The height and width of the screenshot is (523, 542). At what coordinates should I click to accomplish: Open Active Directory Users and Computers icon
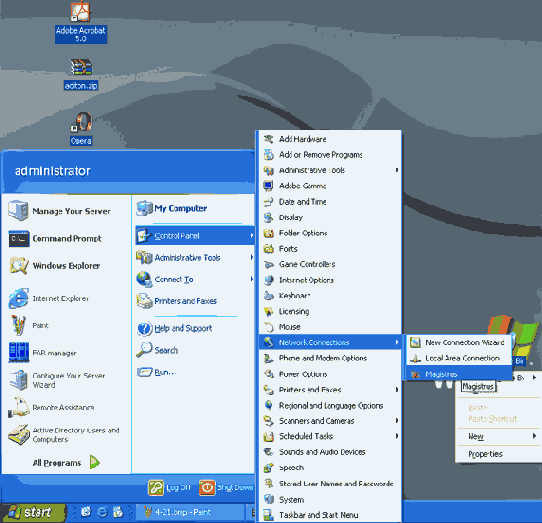click(19, 435)
